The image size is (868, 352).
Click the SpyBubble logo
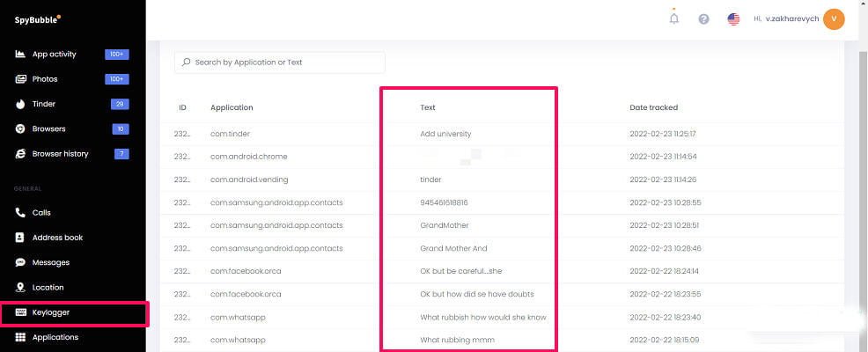[x=38, y=20]
